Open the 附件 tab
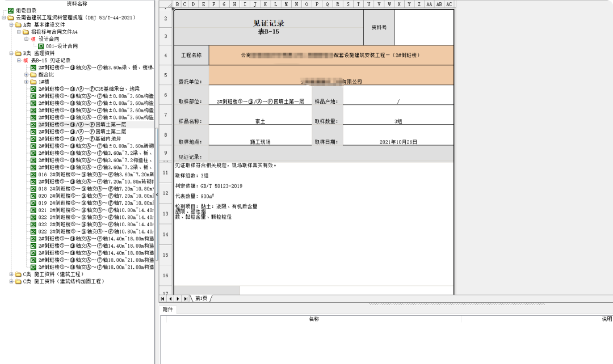This screenshot has height=364, width=613. pyautogui.click(x=167, y=310)
